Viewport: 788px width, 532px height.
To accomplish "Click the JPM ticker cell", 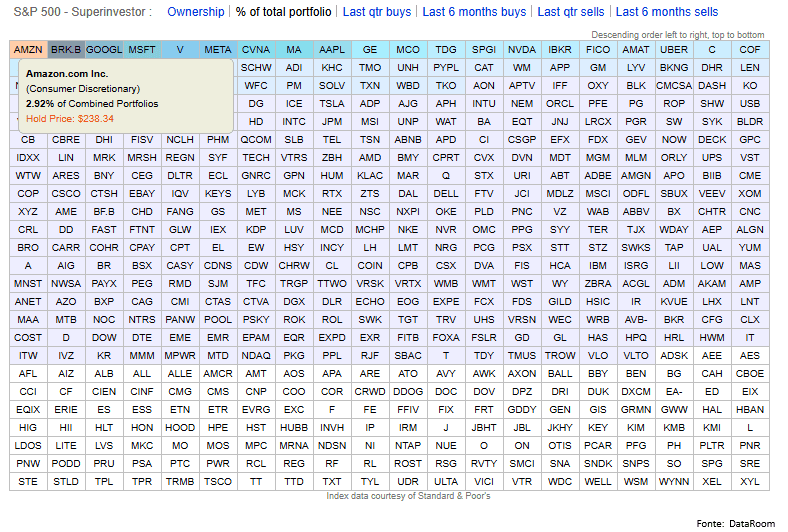I will click(x=332, y=122).
